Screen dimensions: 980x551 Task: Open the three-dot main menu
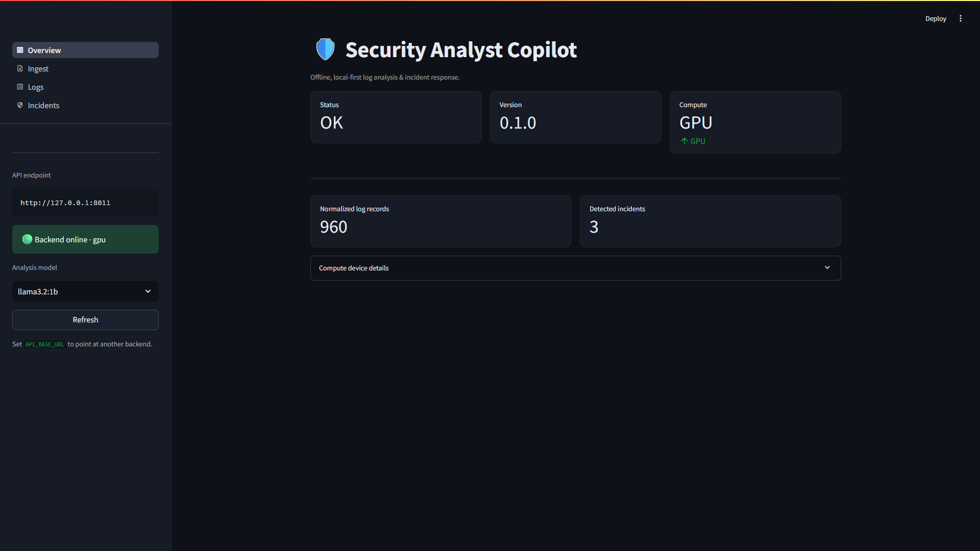coord(961,18)
